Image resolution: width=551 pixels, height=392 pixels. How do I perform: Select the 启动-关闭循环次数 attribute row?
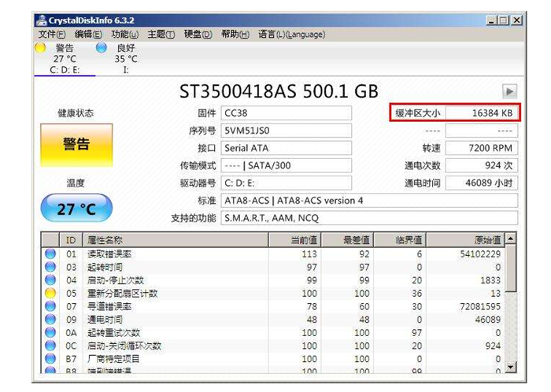point(273,346)
